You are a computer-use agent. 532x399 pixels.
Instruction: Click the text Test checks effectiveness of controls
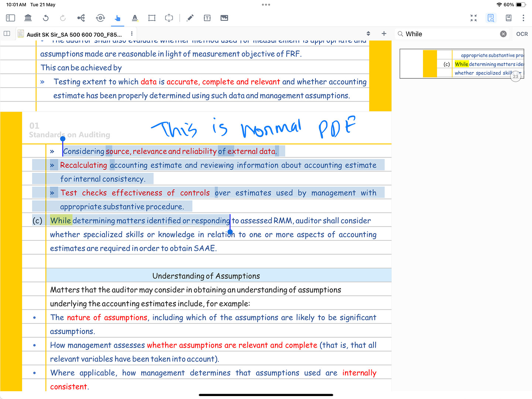pyautogui.click(x=135, y=193)
